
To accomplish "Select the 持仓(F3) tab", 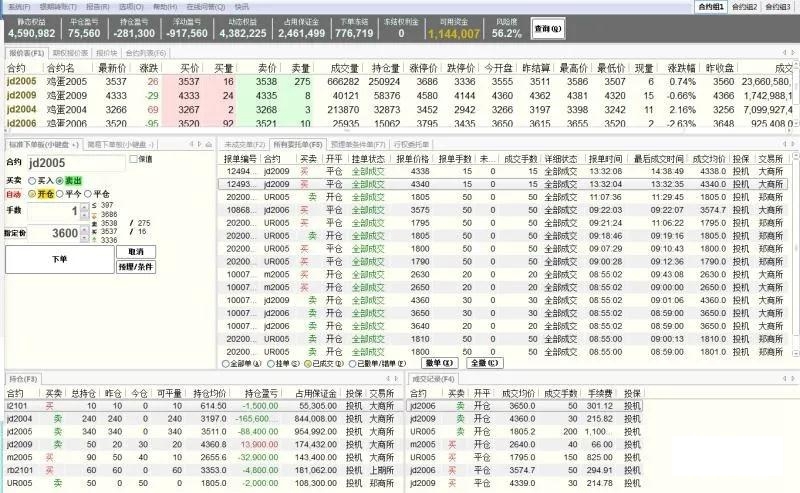I will point(23,379).
